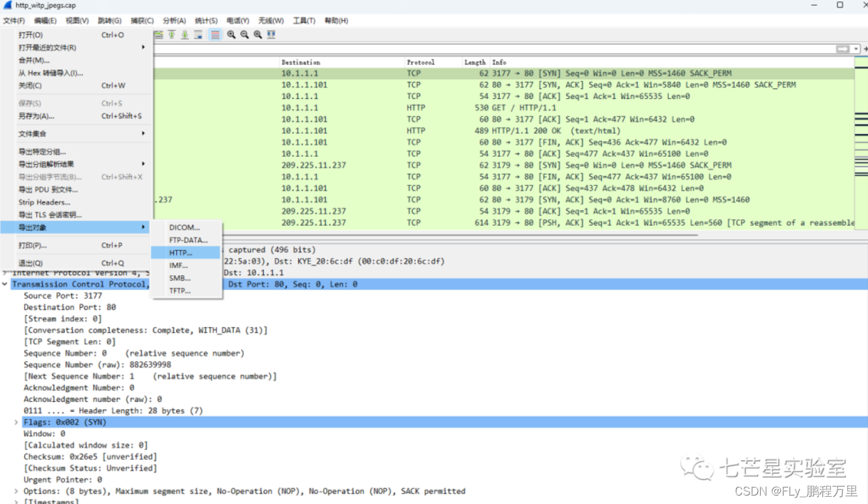
Task: Open the 捕获(C) menu
Action: 142,21
